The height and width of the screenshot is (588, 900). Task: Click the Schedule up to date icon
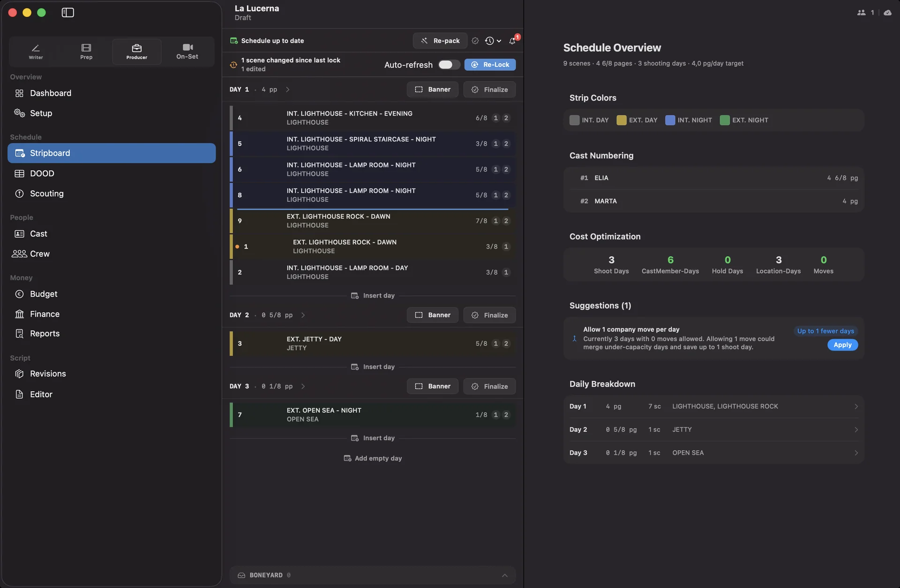point(234,41)
